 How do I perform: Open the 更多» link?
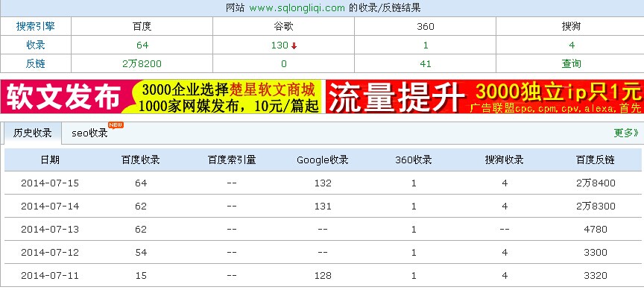(626, 133)
